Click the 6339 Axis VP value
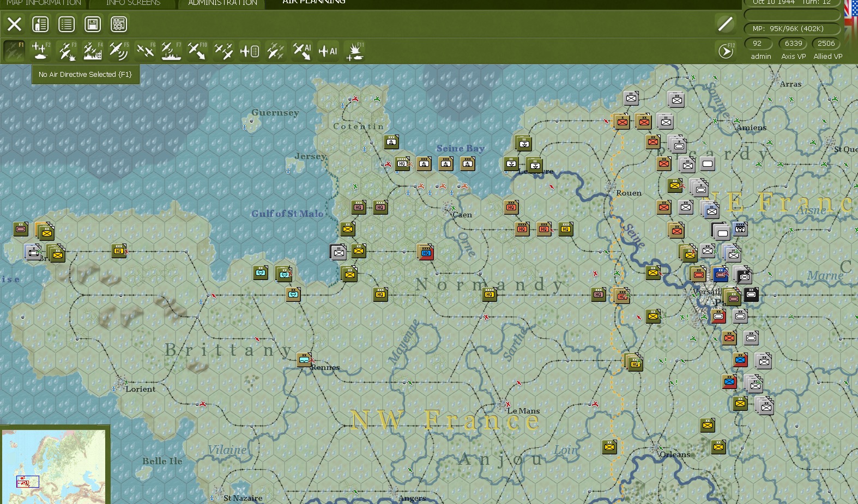 pos(793,44)
